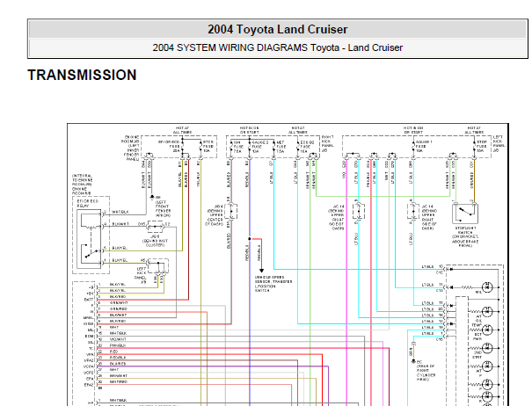Click the "GAUGE 2 FUSE 10A" label
This screenshot has height=406, width=532.
click(260, 147)
